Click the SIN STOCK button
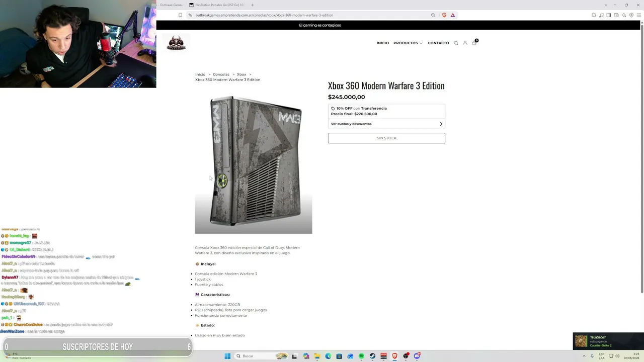 (386, 138)
